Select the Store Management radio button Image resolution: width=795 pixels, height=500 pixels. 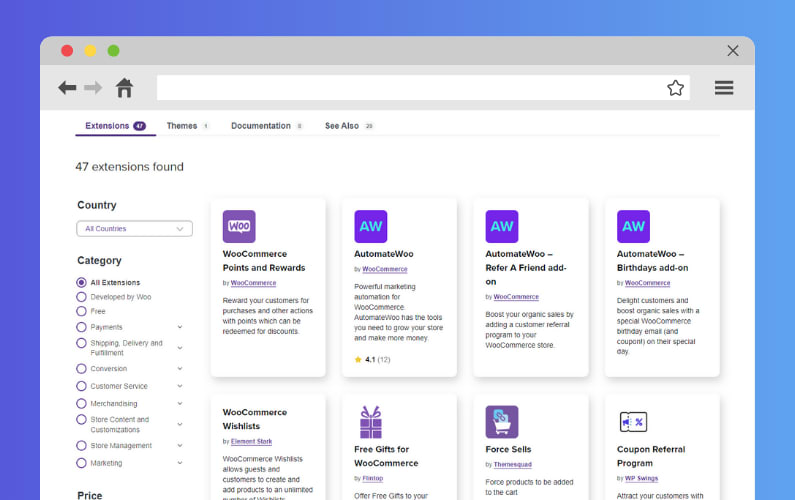[x=81, y=445]
